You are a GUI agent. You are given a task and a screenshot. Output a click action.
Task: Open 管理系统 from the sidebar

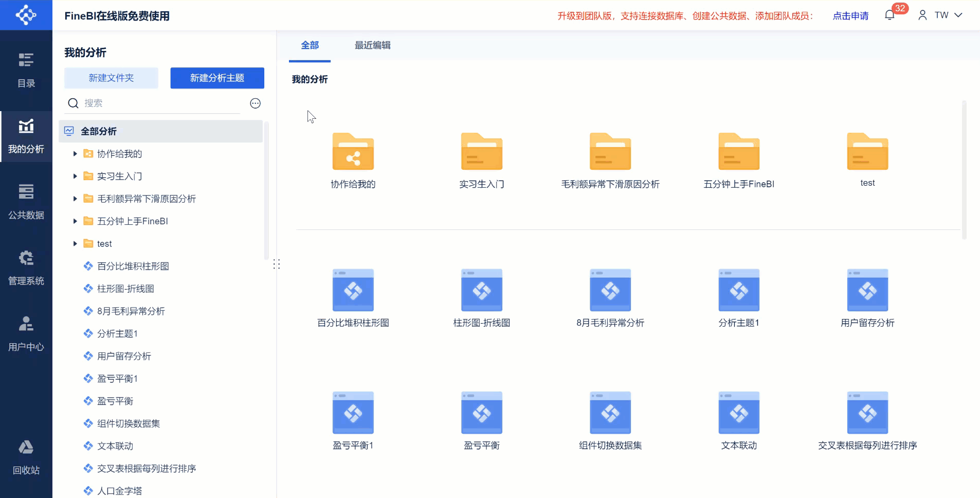(26, 266)
